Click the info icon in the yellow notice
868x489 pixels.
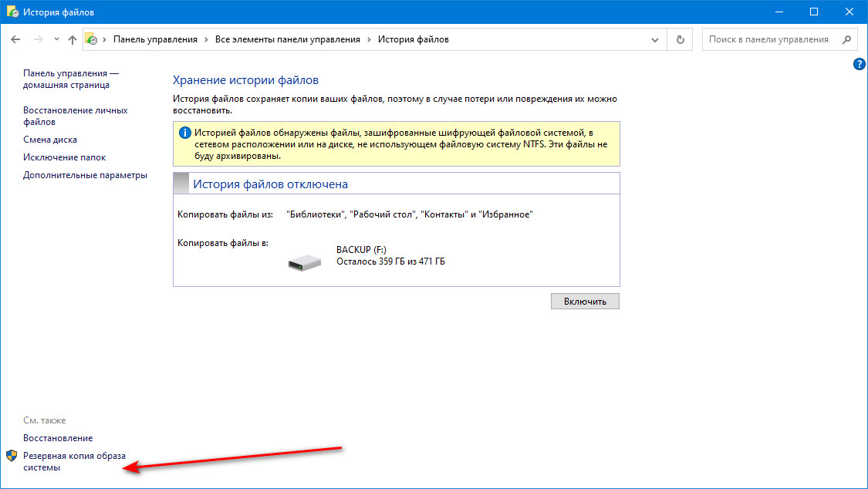184,133
